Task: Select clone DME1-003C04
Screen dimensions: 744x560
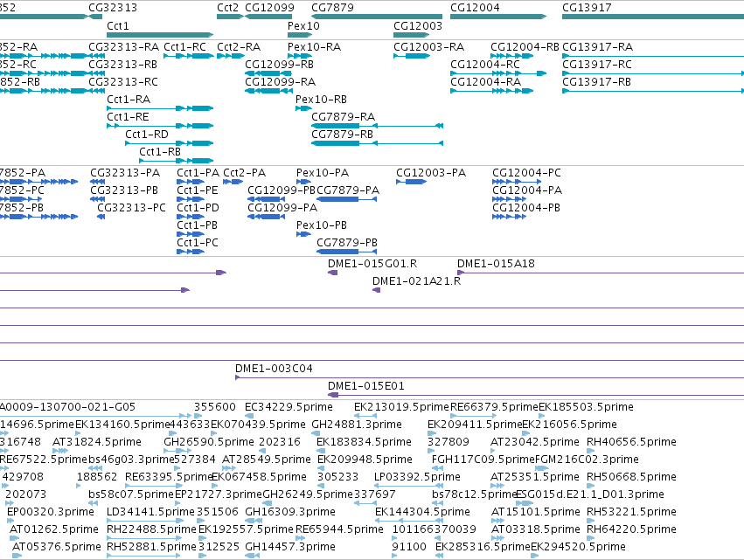Action: point(274,369)
